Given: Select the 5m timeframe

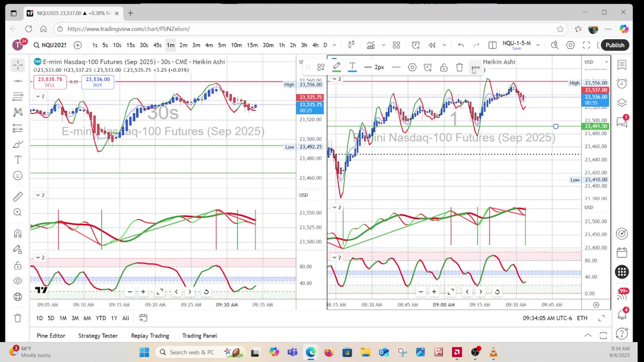Looking at the screenshot, I should (x=222, y=45).
